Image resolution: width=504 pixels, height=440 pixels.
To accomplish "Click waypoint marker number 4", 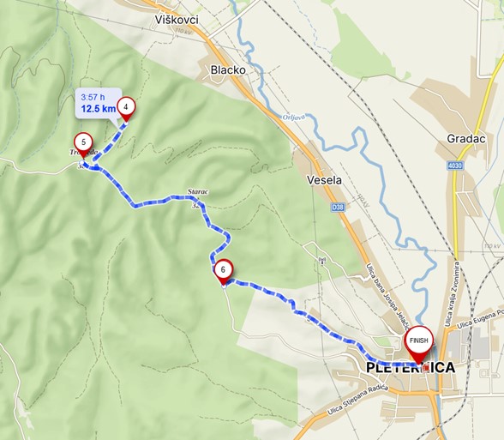I will pos(126,108).
